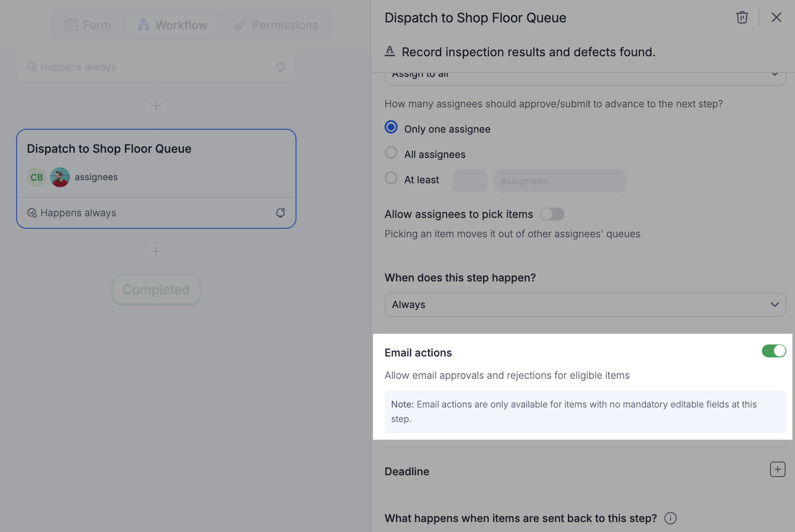Click the info icon beside sent back question
The height and width of the screenshot is (532, 795).
point(670,518)
